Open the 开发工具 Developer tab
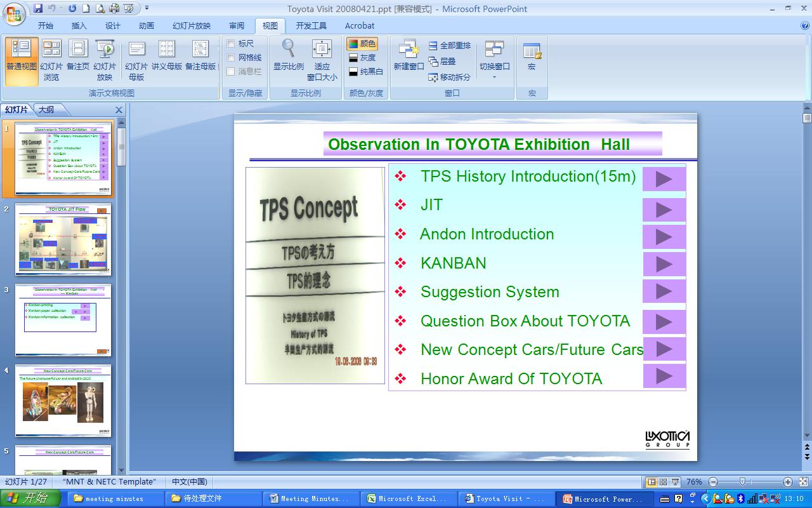Screen dimensions: 812x508 (311, 26)
